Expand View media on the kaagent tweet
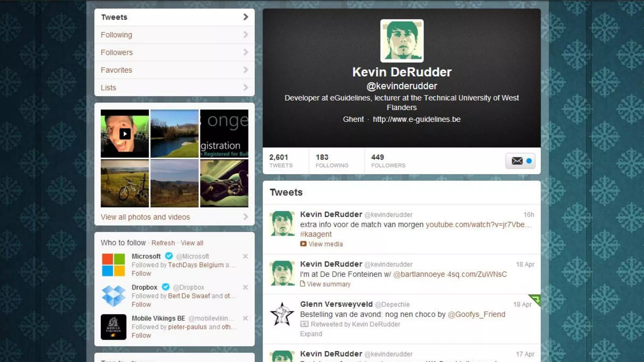 coord(325,244)
